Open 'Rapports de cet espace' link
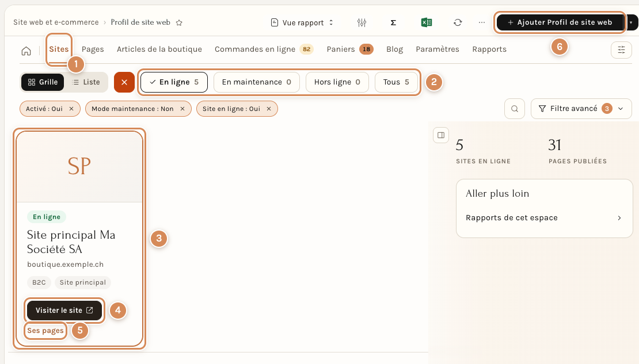639x364 pixels. pos(544,218)
